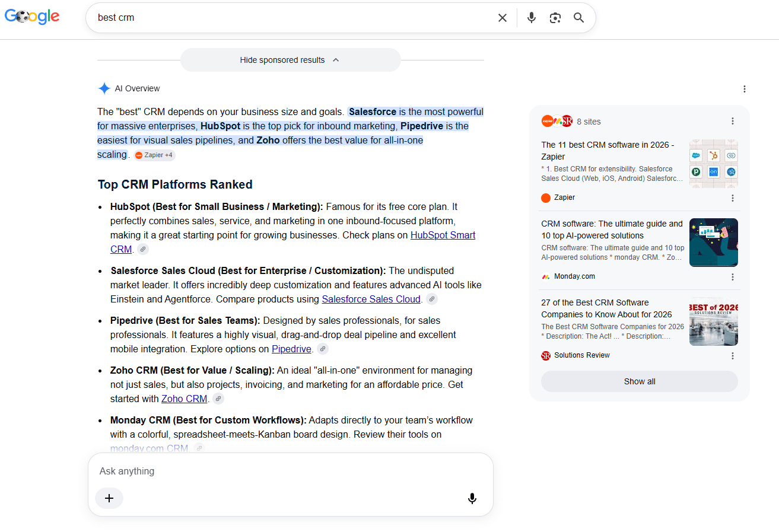Collapse sponsored results with the chevron
This screenshot has height=532, width=779.
pyautogui.click(x=336, y=60)
